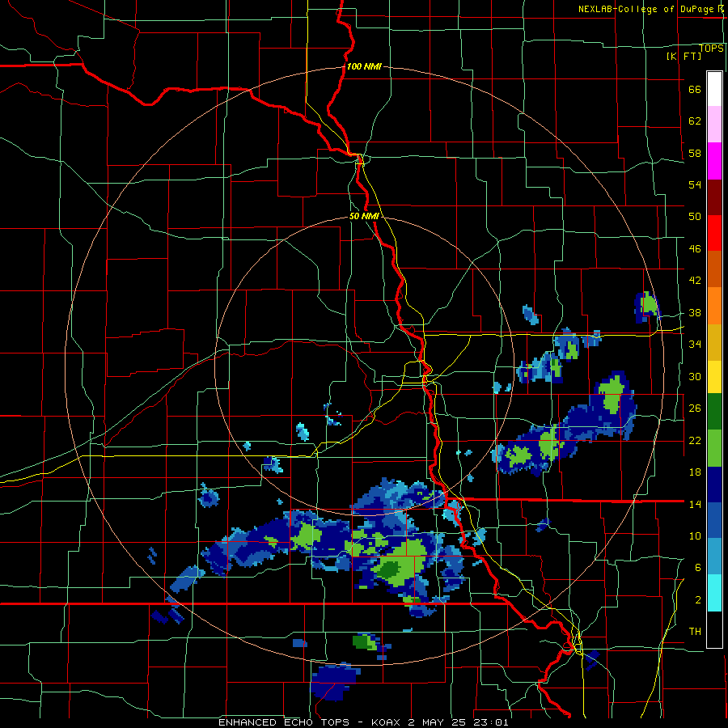Click the "62" legend value
Viewport: 728px width, 728px height.
695,121
